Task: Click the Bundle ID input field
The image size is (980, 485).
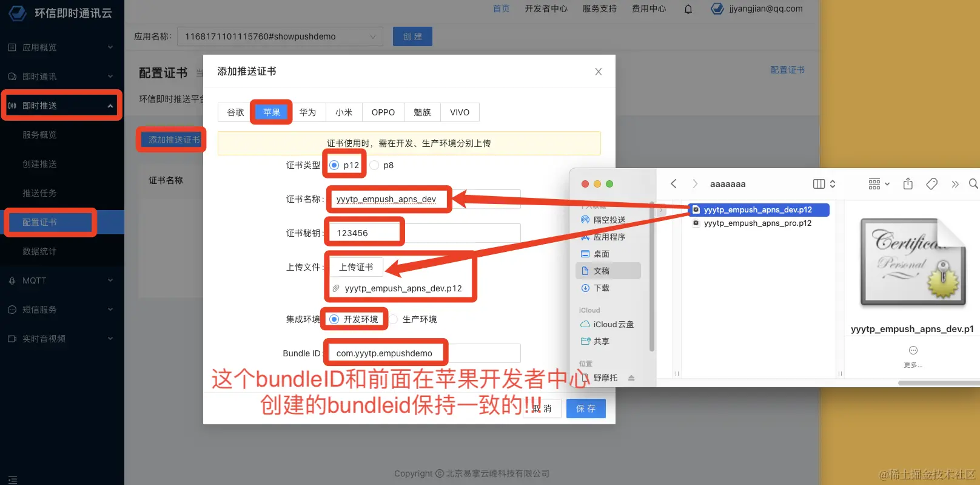Action: click(425, 353)
